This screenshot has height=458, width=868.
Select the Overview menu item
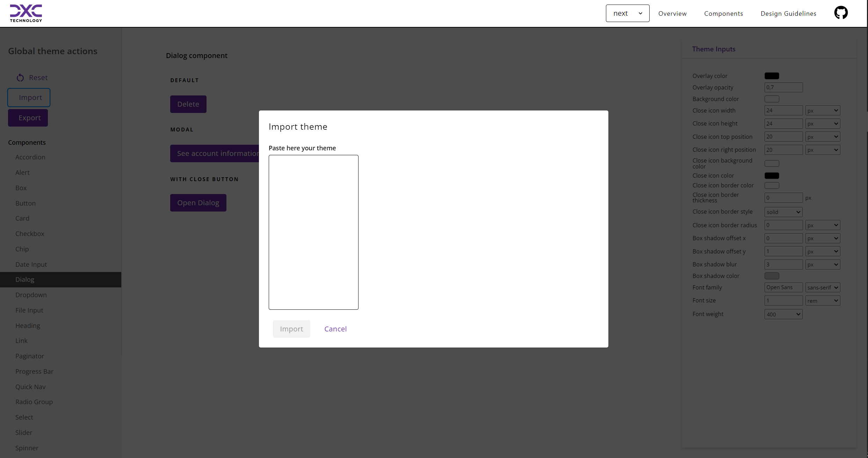point(672,13)
